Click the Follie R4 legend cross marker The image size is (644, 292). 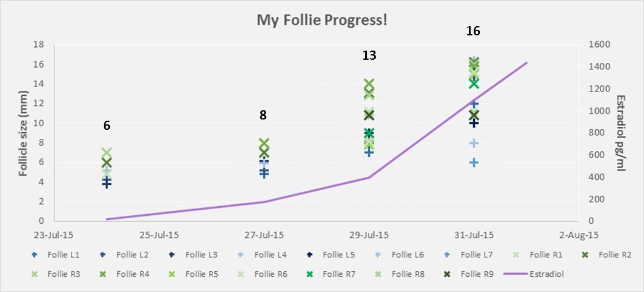(104, 274)
